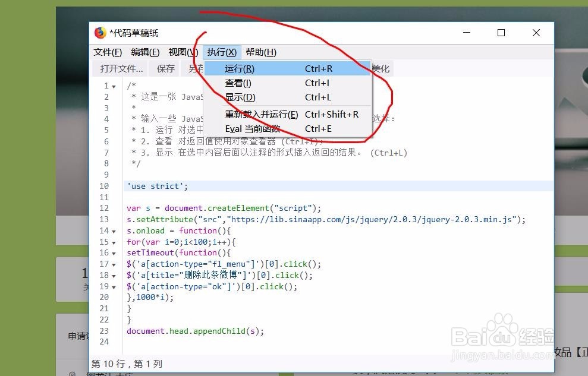Collapse the fold arrow at line 15

[114, 243]
